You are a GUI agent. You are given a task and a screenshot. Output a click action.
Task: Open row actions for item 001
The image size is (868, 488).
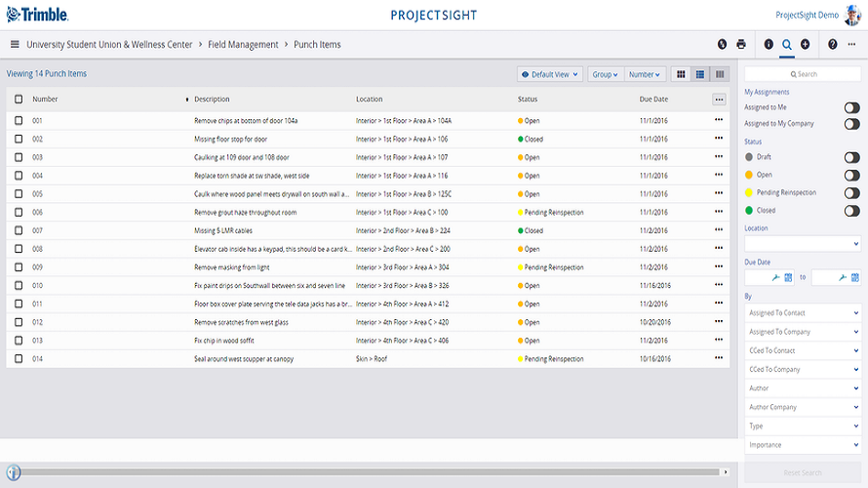point(719,120)
